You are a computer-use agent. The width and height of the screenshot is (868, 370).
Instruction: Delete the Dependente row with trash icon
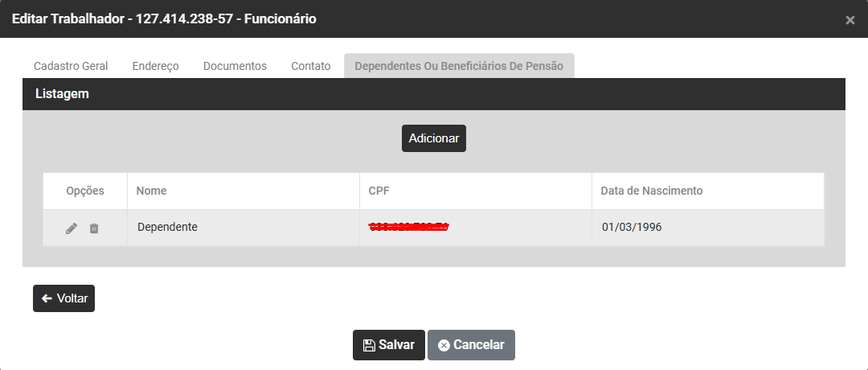tap(94, 228)
